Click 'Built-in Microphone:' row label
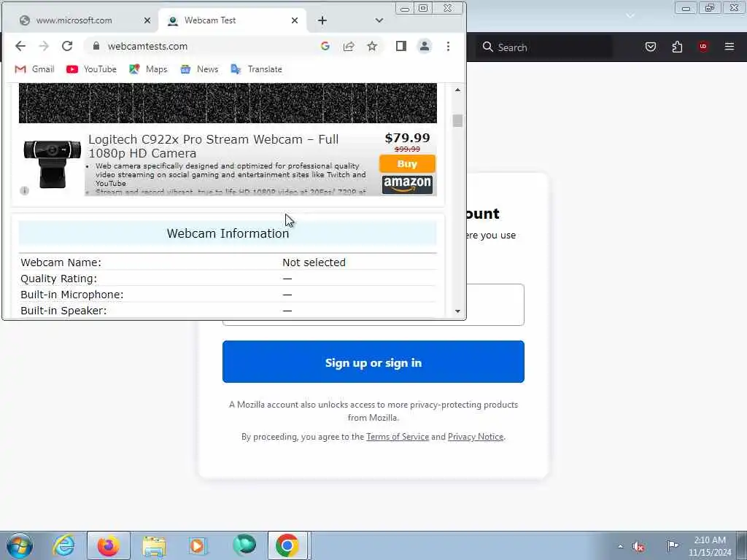 [x=72, y=295]
